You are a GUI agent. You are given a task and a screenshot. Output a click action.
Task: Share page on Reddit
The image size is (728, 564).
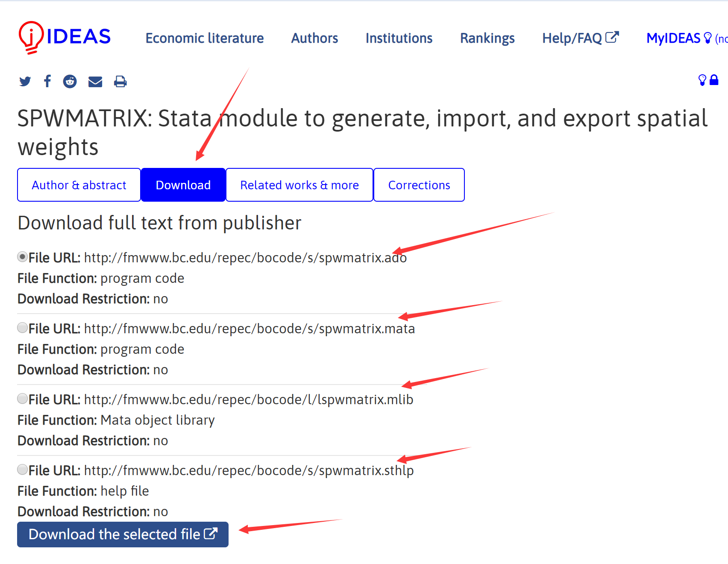point(70,81)
